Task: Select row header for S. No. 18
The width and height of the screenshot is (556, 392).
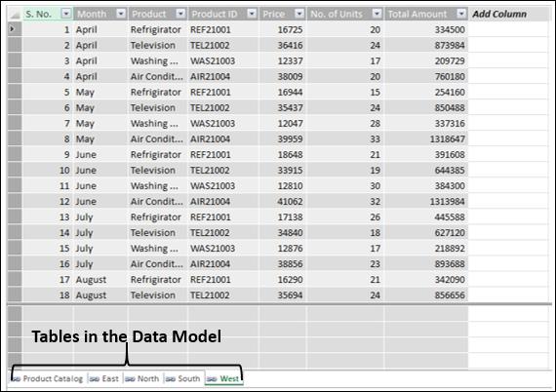Action: pyautogui.click(x=15, y=294)
